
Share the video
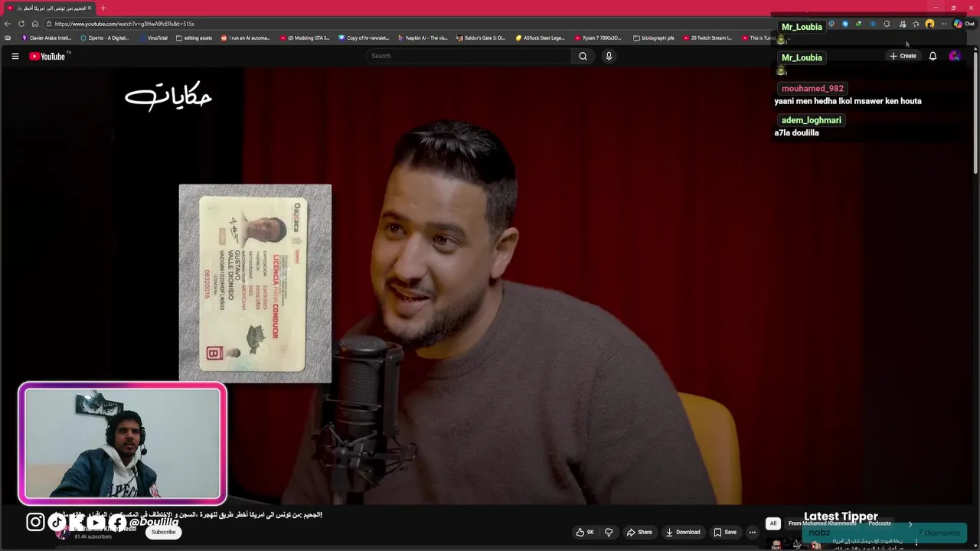point(639,532)
